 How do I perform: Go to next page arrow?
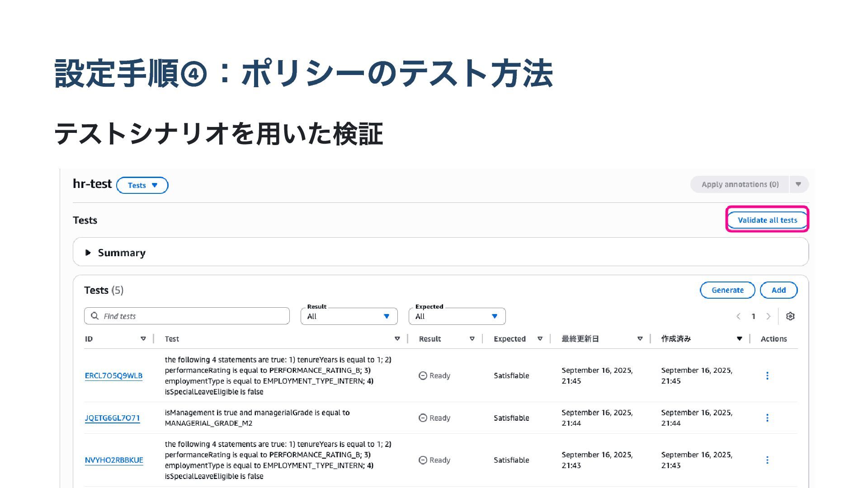tap(768, 316)
